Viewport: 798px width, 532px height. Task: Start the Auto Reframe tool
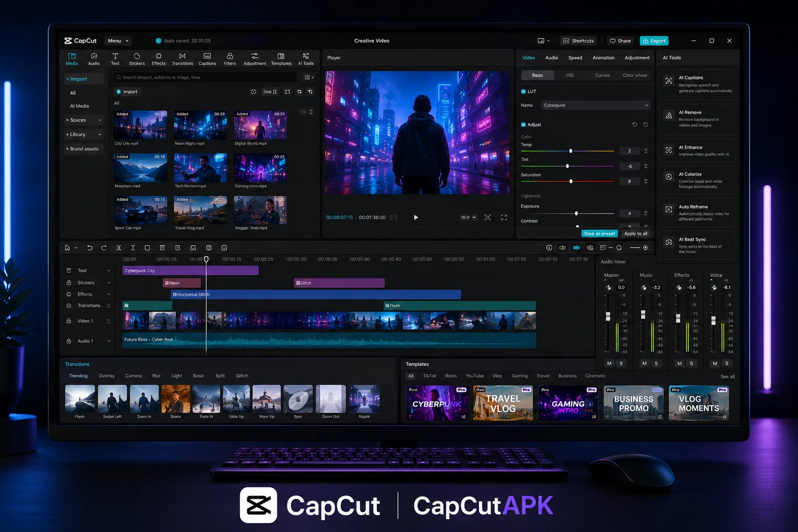pos(698,212)
